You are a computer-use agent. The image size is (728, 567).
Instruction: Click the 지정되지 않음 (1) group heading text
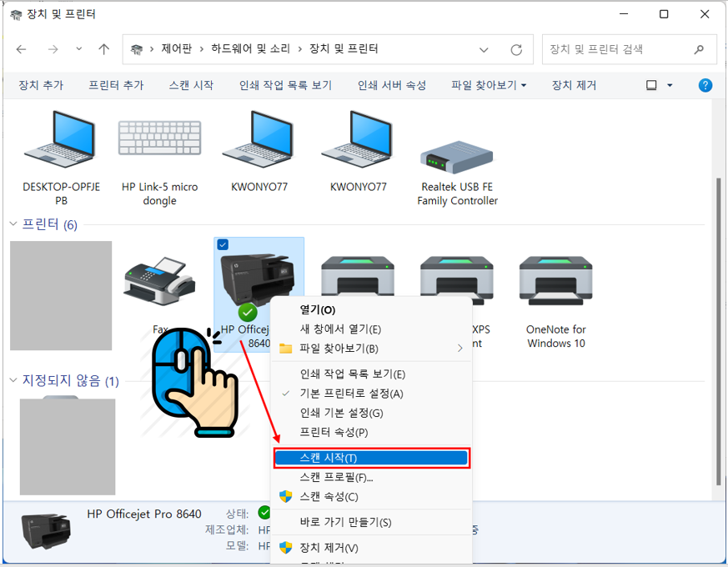pyautogui.click(x=71, y=381)
